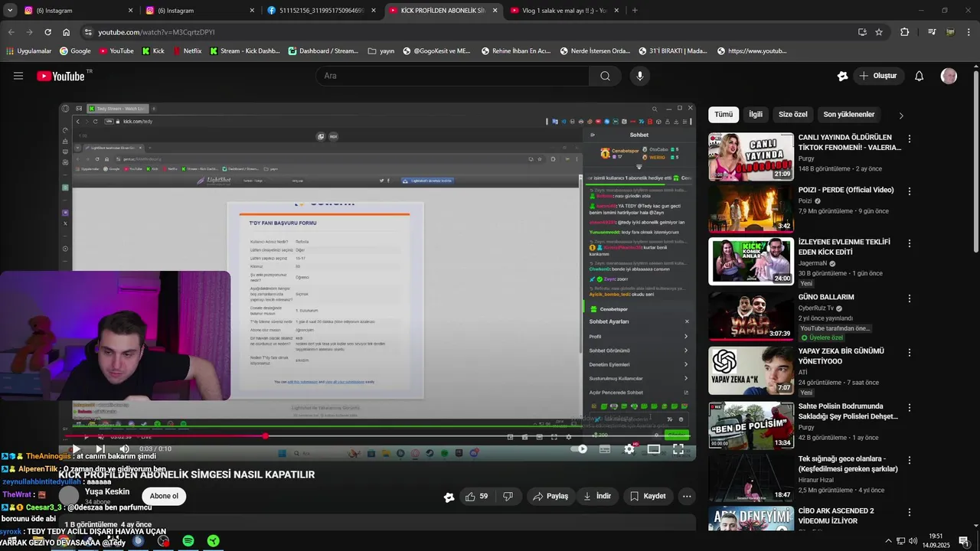Like the video with thumbs up
Viewport: 980px width, 551px height.
(476, 496)
